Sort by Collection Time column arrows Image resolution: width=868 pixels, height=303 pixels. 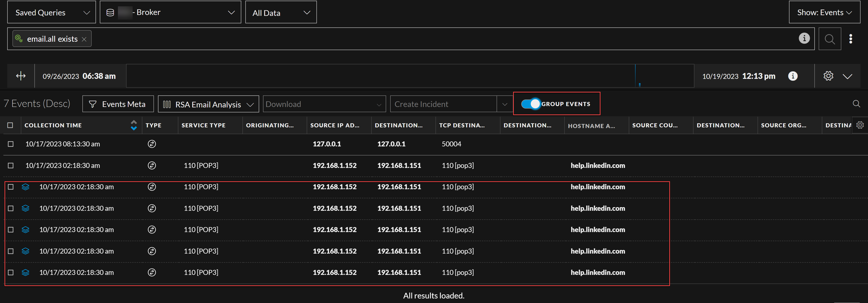[134, 125]
